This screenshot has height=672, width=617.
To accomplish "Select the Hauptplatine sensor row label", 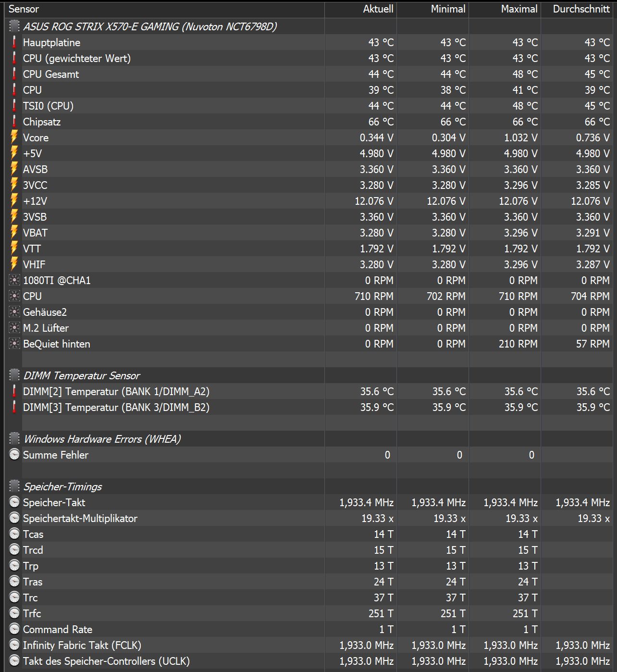I will click(x=52, y=42).
